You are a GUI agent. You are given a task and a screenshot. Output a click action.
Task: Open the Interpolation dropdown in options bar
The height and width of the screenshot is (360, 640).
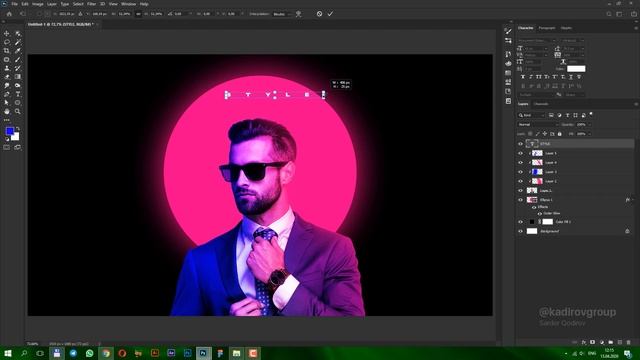coord(282,14)
